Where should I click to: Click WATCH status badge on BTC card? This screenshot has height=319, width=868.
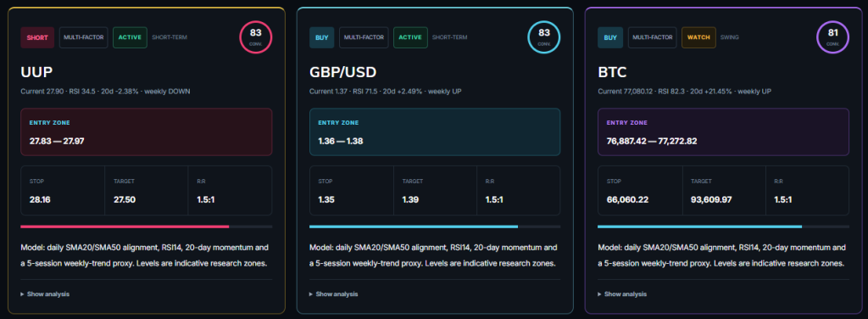(x=698, y=37)
